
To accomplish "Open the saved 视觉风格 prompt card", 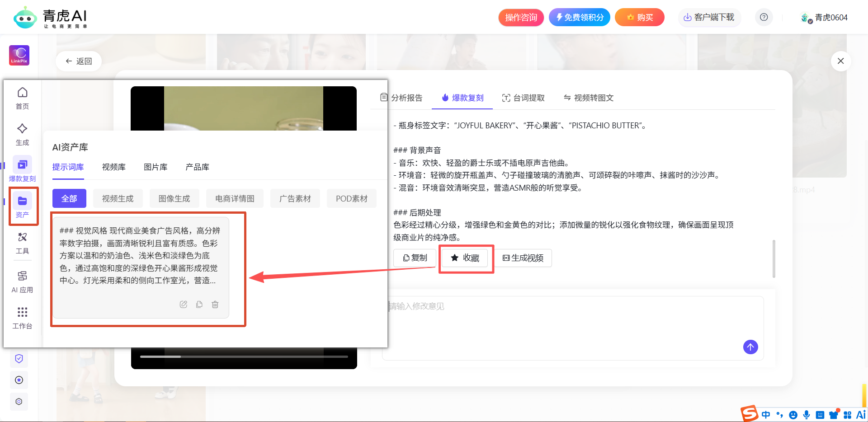I will click(141, 268).
